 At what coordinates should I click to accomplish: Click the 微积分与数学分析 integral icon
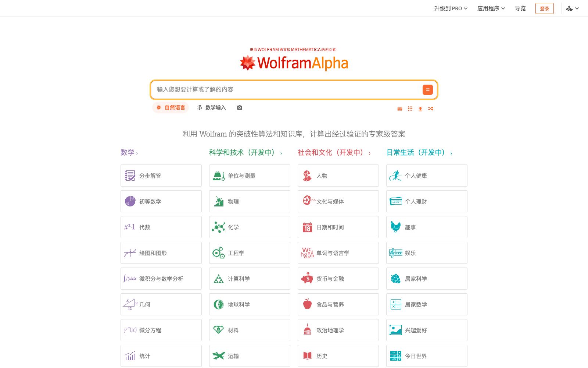(130, 279)
